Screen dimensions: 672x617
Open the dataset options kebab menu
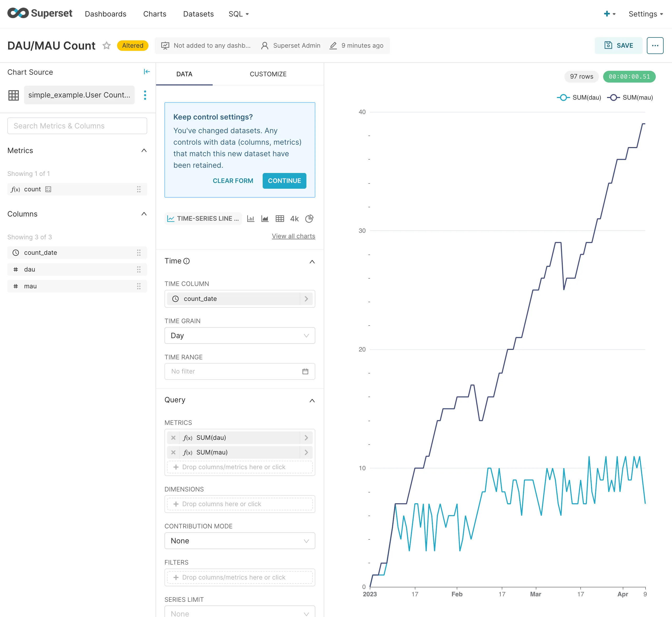pyautogui.click(x=145, y=95)
